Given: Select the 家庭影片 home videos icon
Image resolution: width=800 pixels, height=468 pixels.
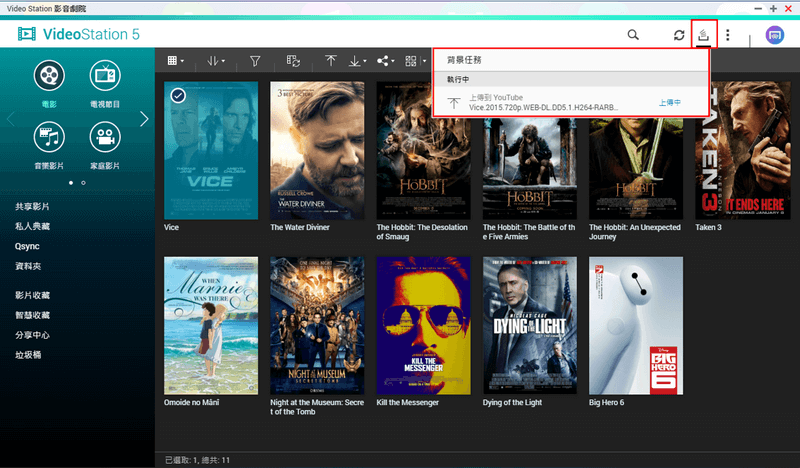Looking at the screenshot, I should (105, 137).
